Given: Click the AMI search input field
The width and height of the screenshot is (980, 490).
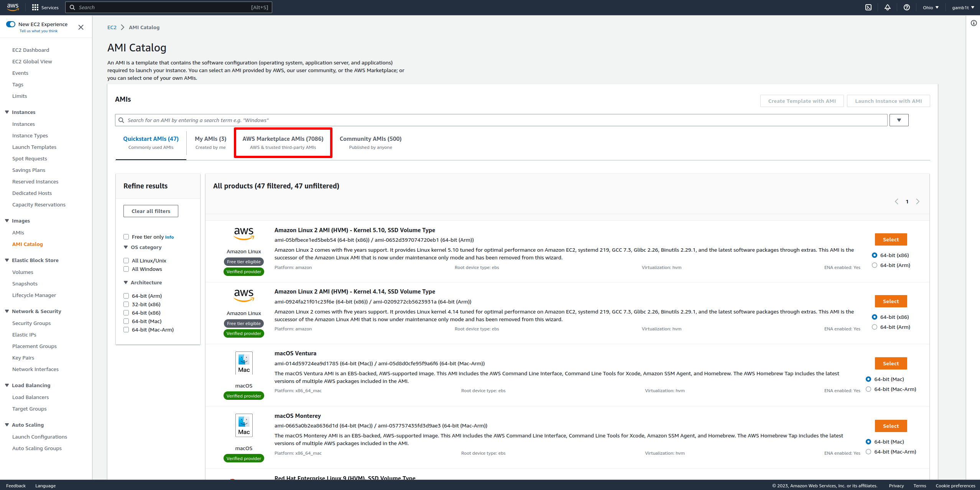Looking at the screenshot, I should [498, 120].
